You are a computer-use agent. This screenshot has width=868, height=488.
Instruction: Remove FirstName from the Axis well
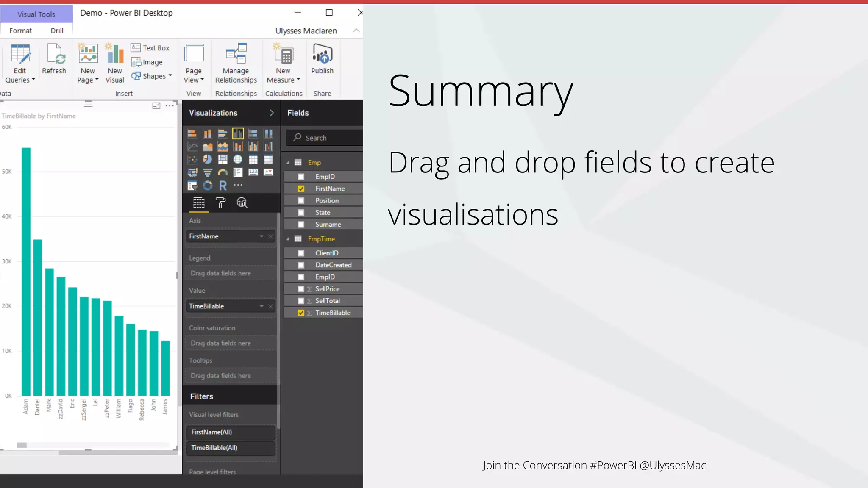pyautogui.click(x=271, y=236)
